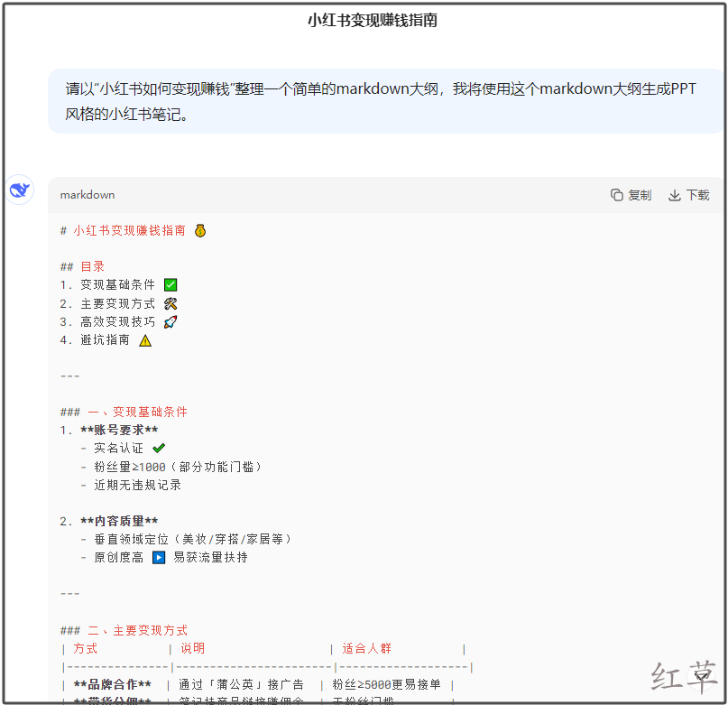Click the page title 小红书变现赚钱指南
Viewport: 728px width, 705px height.
373,20
